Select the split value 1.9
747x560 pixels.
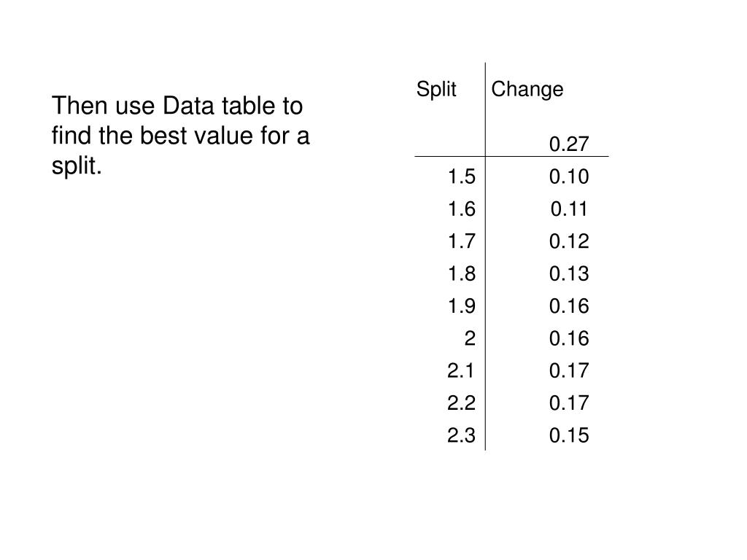point(461,306)
